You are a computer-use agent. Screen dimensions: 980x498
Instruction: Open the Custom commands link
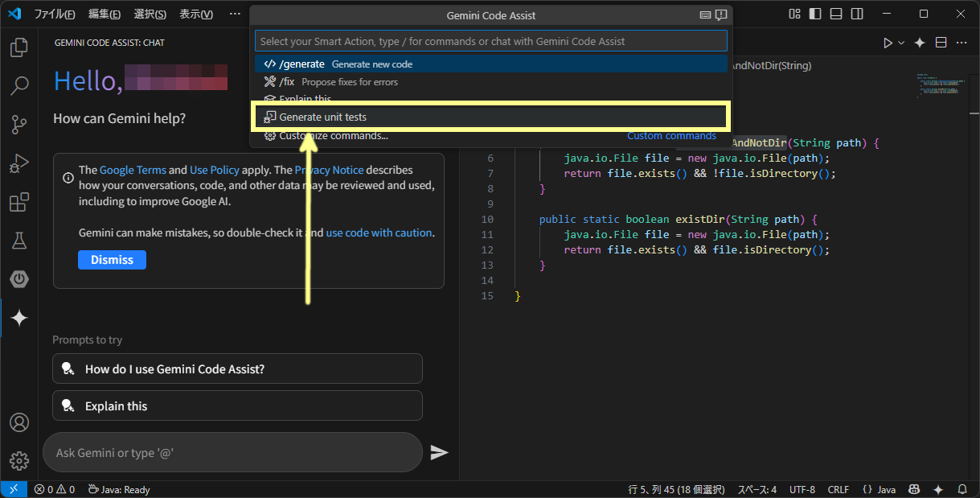(671, 136)
